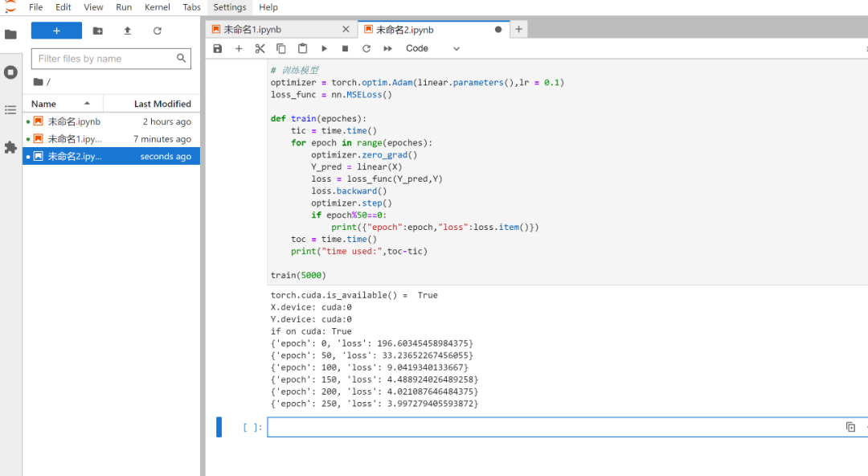Open the Running Terminals and Kernels panel
This screenshot has width=868, height=476.
coord(10,72)
